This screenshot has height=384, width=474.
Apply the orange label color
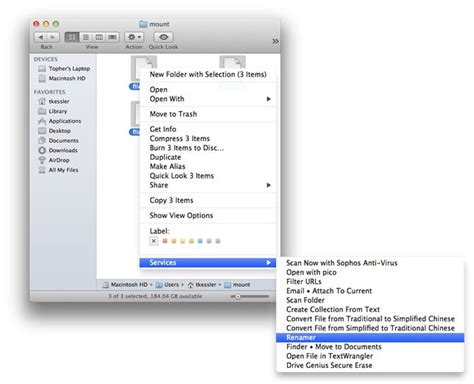174,241
